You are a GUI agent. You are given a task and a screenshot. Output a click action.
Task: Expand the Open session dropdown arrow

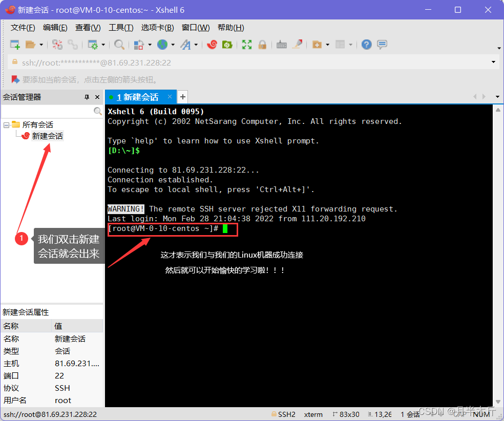click(x=41, y=45)
